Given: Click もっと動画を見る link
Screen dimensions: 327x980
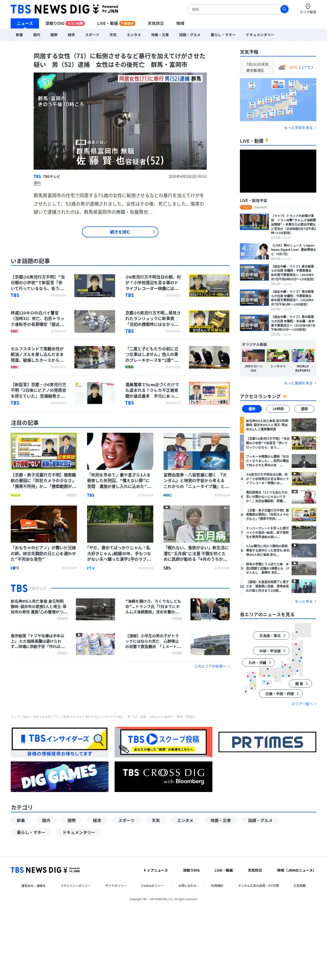Looking at the screenshot, I should click(300, 383).
